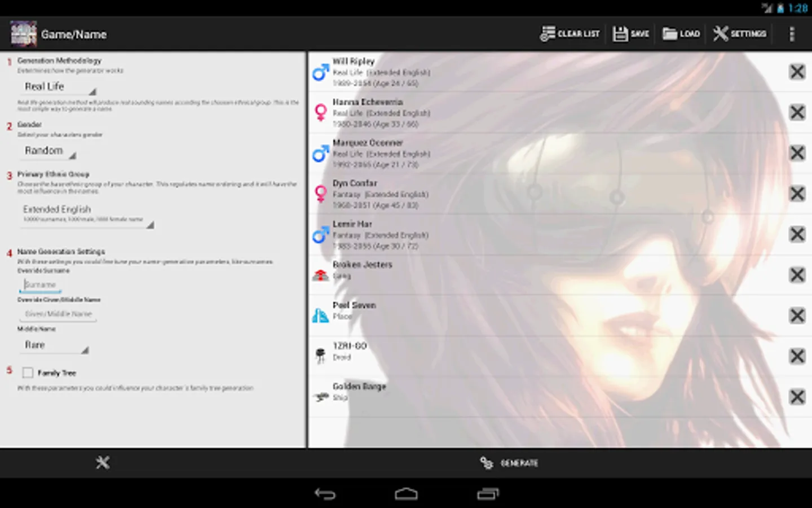Screen dimensions: 812x508
Task: Click the female symbol beside Dyn Confar
Action: tap(321, 194)
